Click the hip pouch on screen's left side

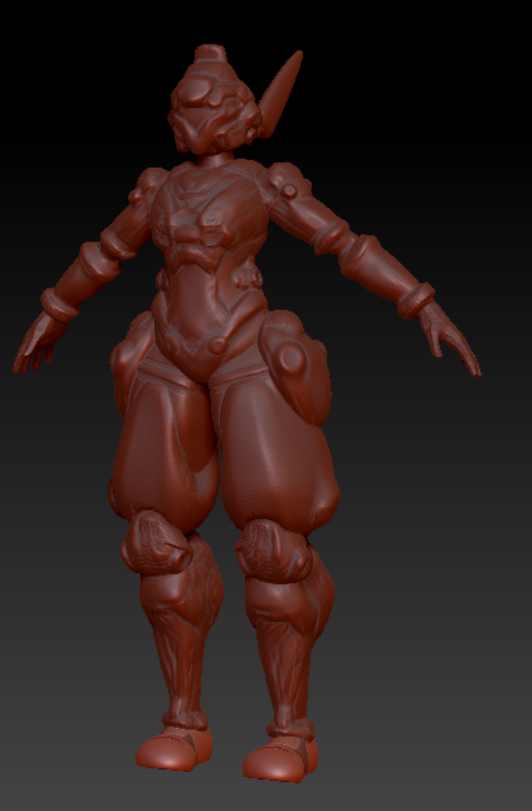pyautogui.click(x=126, y=363)
